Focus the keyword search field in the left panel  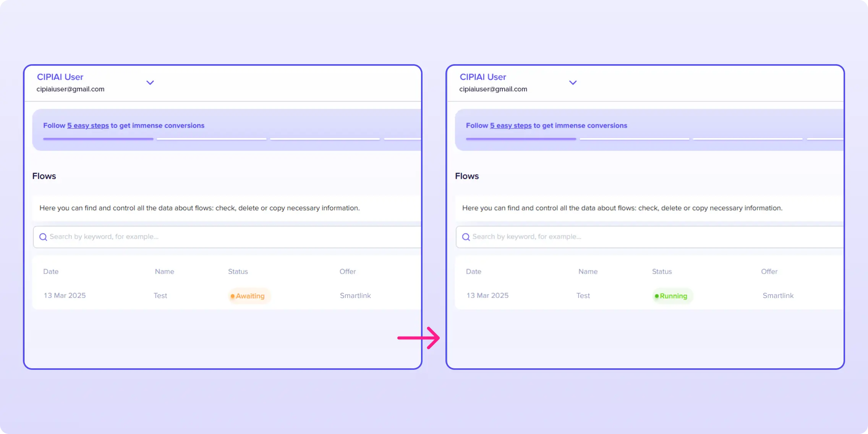227,237
